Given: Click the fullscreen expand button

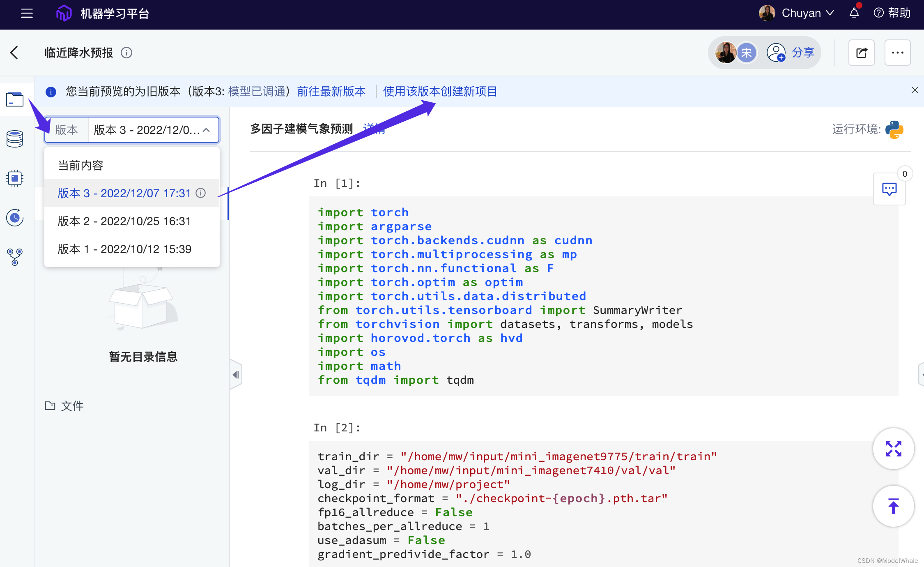Looking at the screenshot, I should 893,449.
